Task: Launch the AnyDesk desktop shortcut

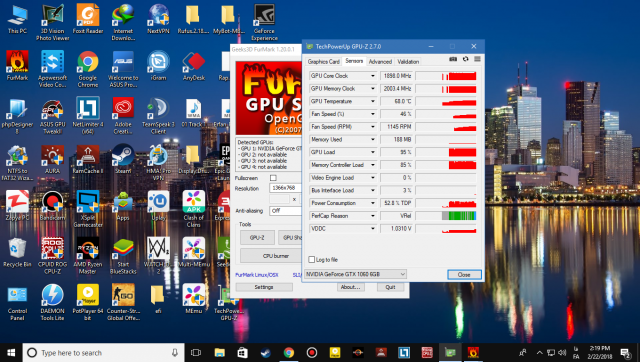Action: coord(193,65)
